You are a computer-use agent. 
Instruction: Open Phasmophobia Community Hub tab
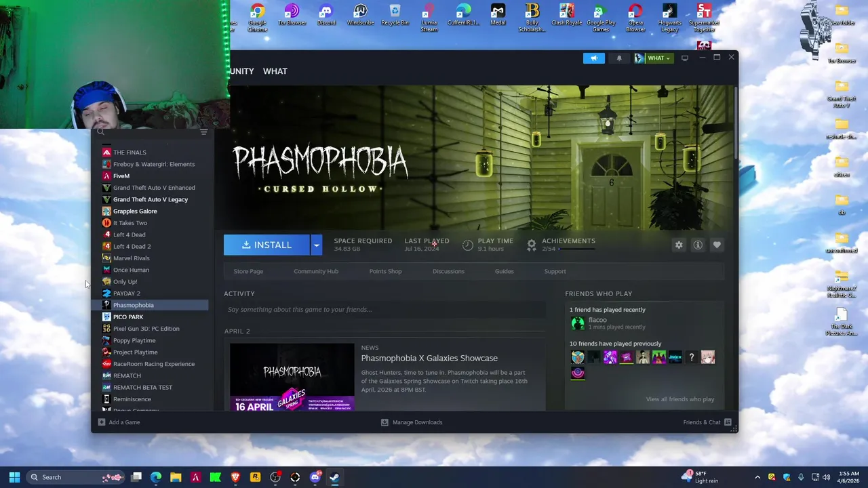[x=316, y=271]
